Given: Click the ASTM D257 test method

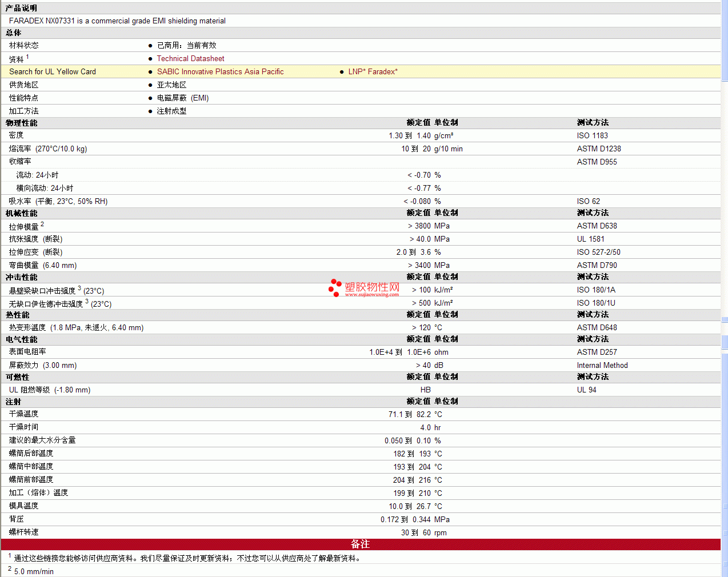Looking at the screenshot, I should 597,352.
